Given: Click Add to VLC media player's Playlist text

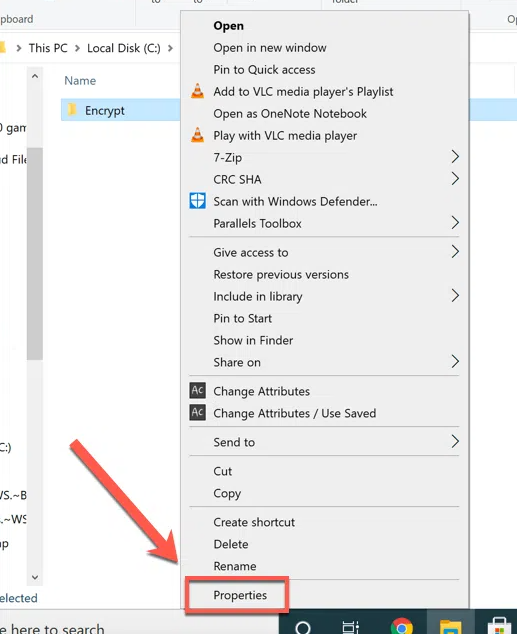Looking at the screenshot, I should click(x=303, y=92).
